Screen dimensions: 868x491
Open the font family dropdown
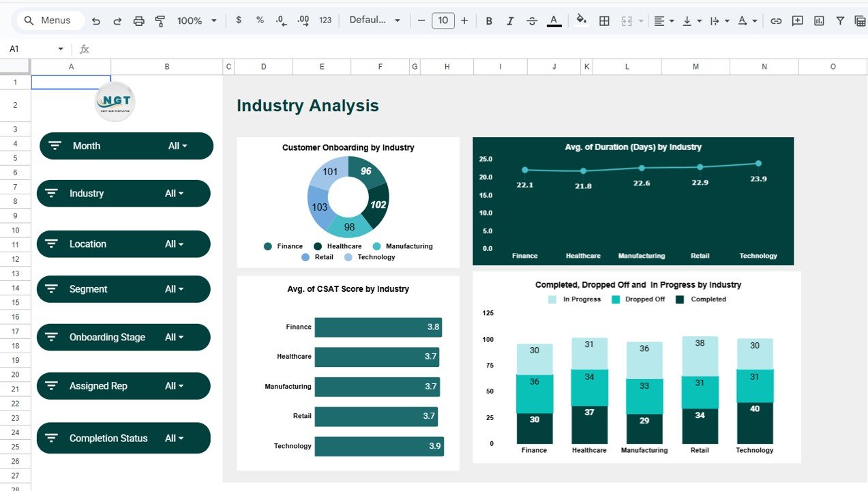coord(374,20)
